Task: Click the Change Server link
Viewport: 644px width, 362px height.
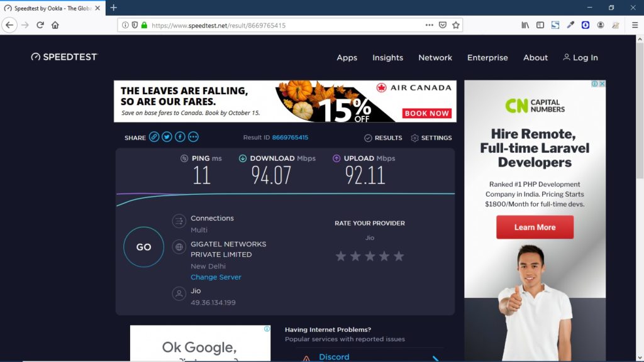Action: pyautogui.click(x=216, y=277)
